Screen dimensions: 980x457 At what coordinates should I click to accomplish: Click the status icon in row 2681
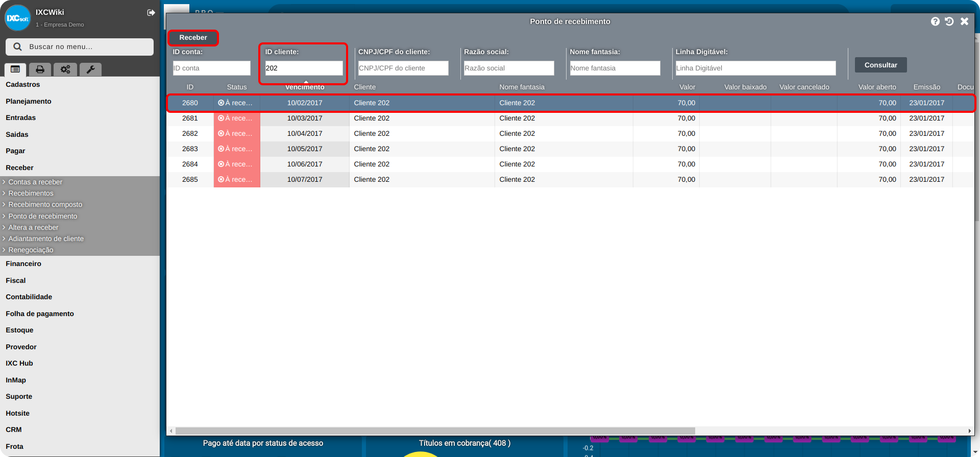pyautogui.click(x=221, y=118)
